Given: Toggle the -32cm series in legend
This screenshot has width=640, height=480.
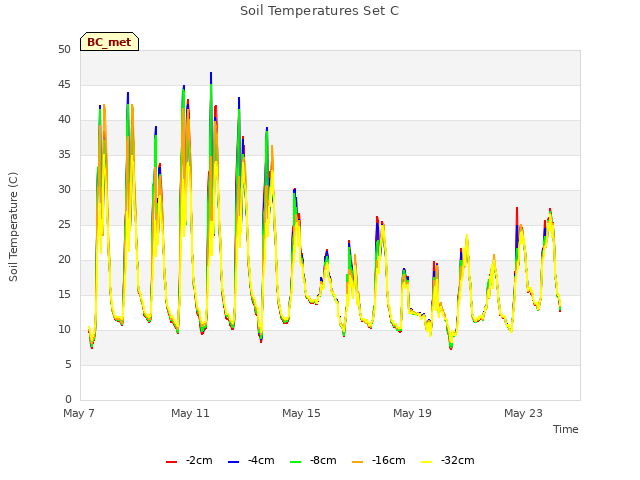Looking at the screenshot, I should point(447,460).
